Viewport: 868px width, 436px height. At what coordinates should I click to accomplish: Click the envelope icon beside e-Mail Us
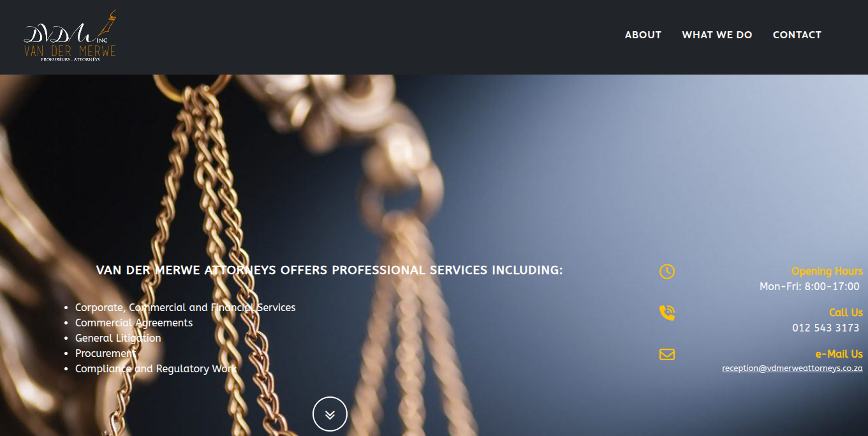(x=666, y=354)
